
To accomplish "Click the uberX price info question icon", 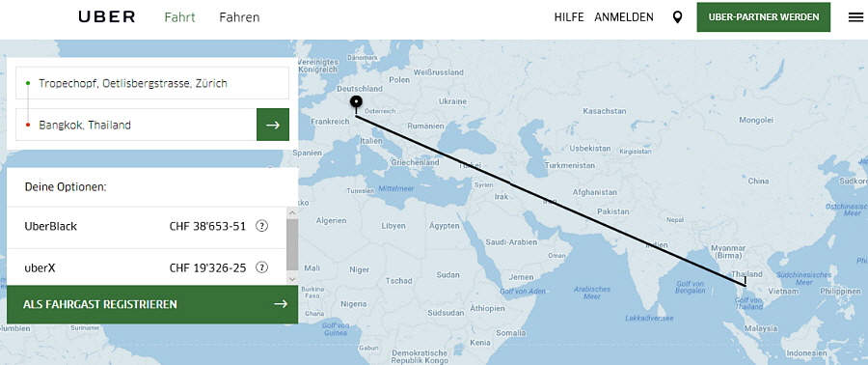I will pos(261,268).
